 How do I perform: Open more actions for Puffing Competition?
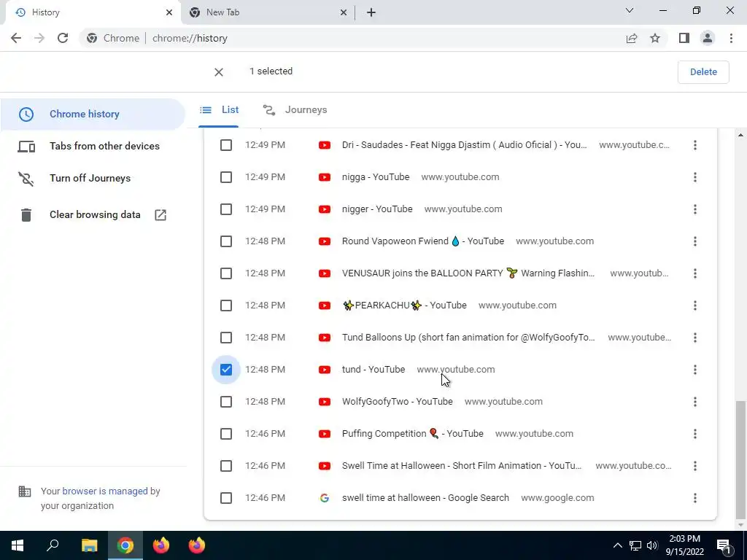[695, 434]
